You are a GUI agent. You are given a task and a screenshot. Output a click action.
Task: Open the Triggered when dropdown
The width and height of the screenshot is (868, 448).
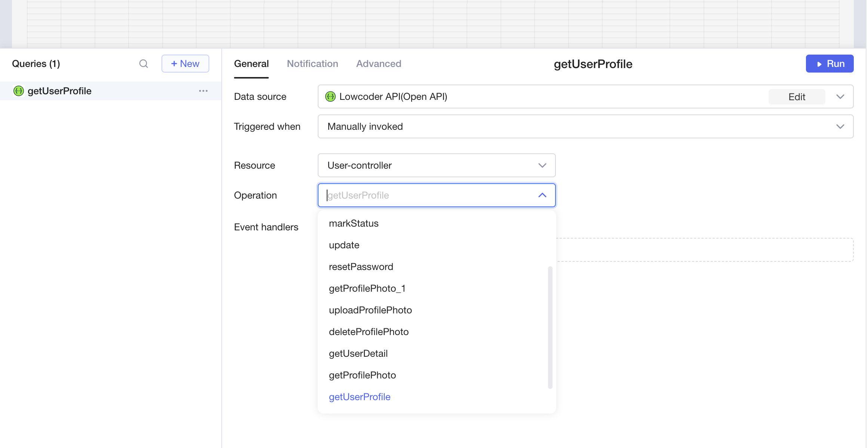click(585, 126)
